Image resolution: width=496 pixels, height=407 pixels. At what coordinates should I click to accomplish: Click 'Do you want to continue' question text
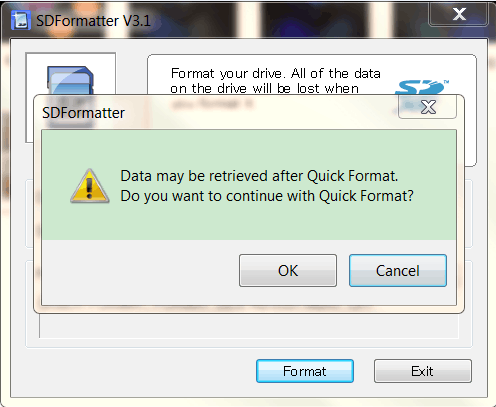(x=267, y=196)
